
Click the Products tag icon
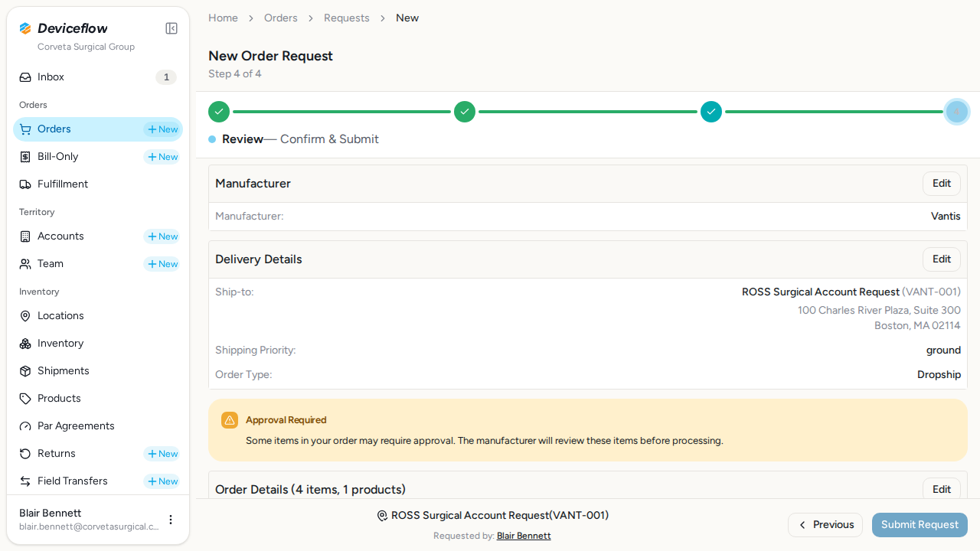click(25, 399)
